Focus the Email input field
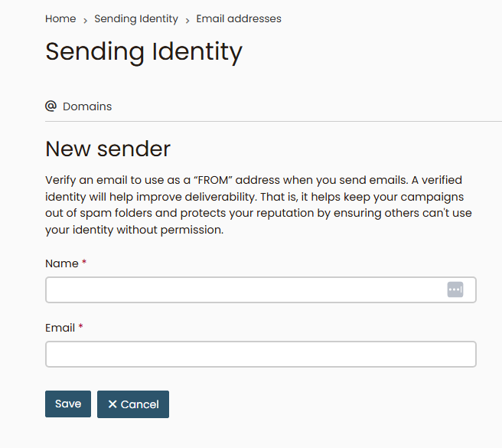502x448 pixels. 260,355
